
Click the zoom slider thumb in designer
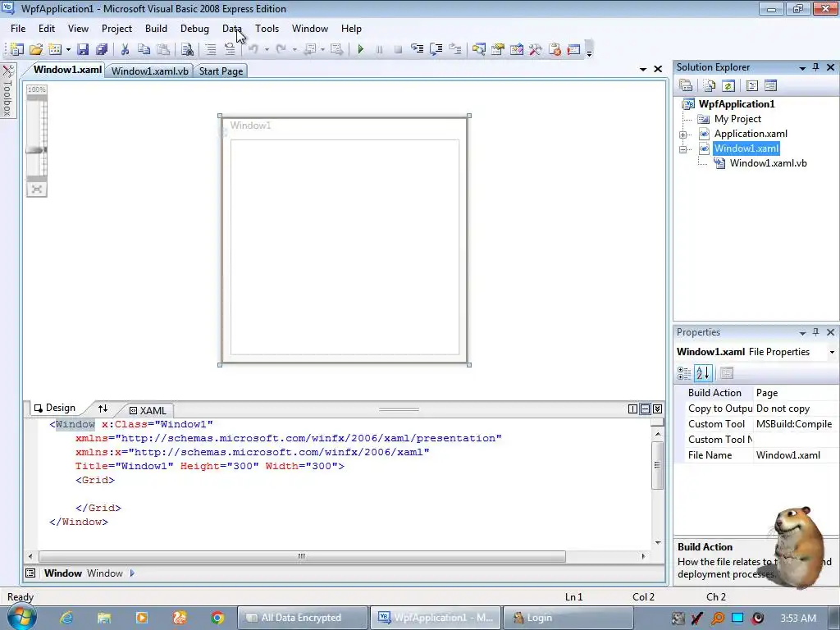tap(36, 151)
